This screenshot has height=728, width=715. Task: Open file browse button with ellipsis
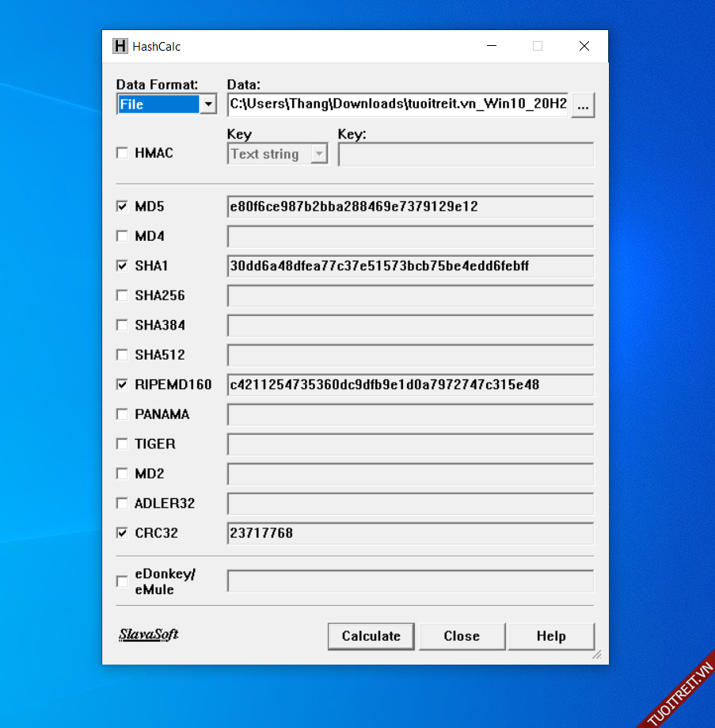click(583, 105)
